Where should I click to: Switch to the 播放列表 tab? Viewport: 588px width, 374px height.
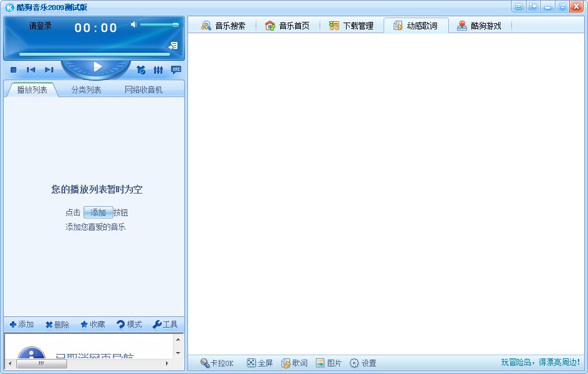pos(32,90)
